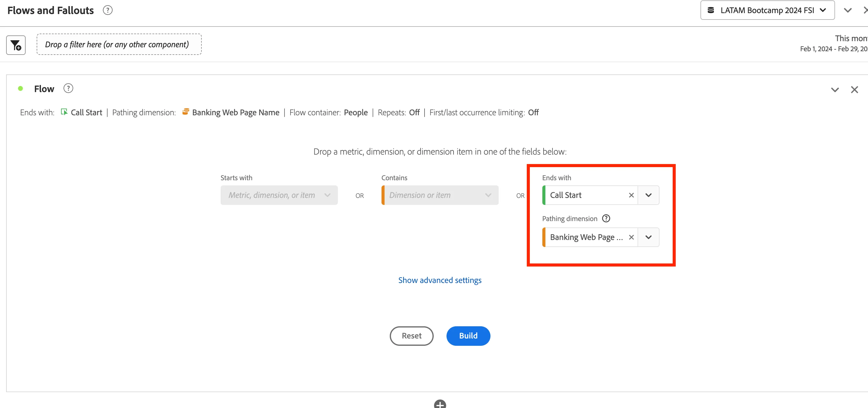Add a new panel with plus icon
This screenshot has height=408, width=868.
440,404
